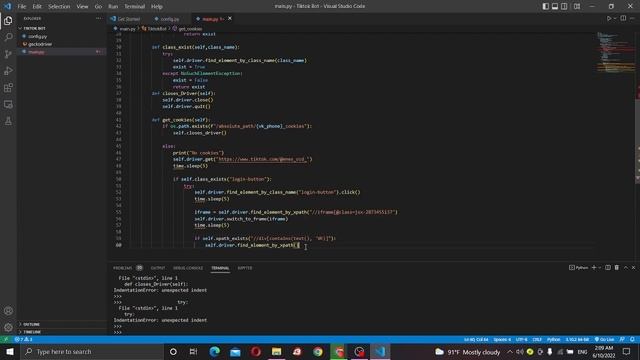Switch to the PROBLEMS panel tab
This screenshot has width=640, height=360.
(x=122, y=268)
